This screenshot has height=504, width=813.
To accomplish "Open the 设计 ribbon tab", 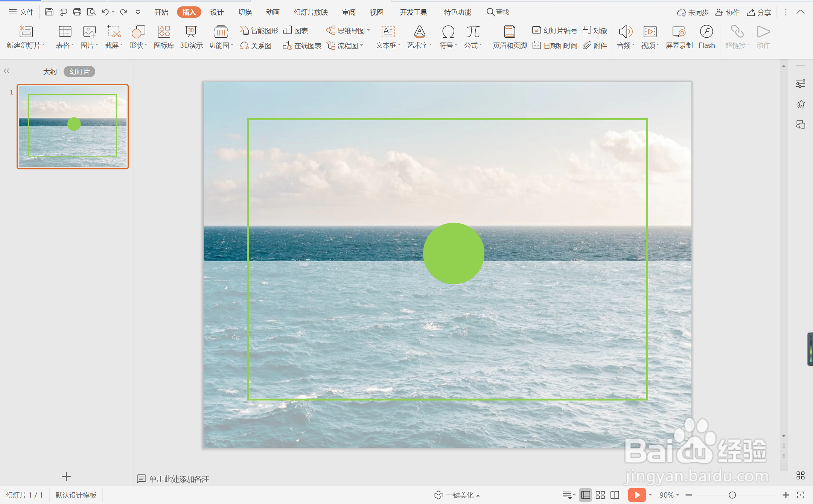I will click(x=217, y=12).
